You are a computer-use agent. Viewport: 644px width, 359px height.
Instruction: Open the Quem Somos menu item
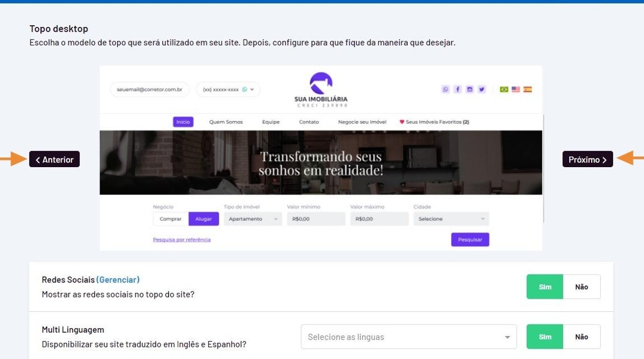click(226, 122)
